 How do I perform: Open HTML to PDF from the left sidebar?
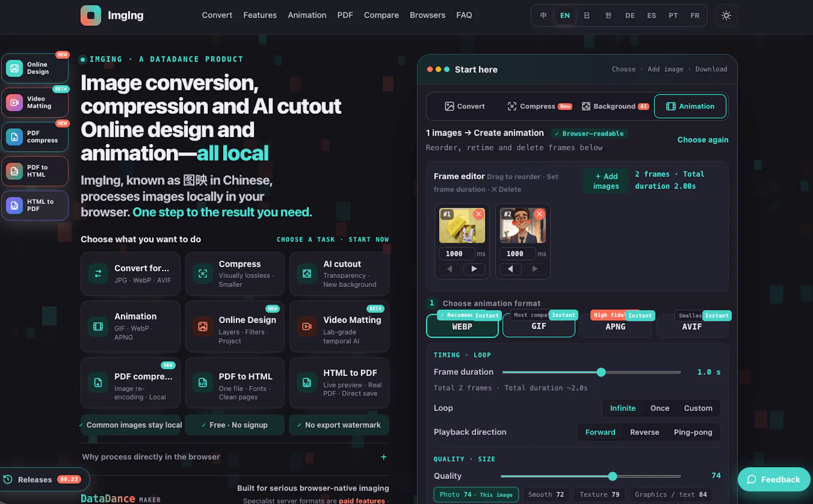[x=35, y=205]
